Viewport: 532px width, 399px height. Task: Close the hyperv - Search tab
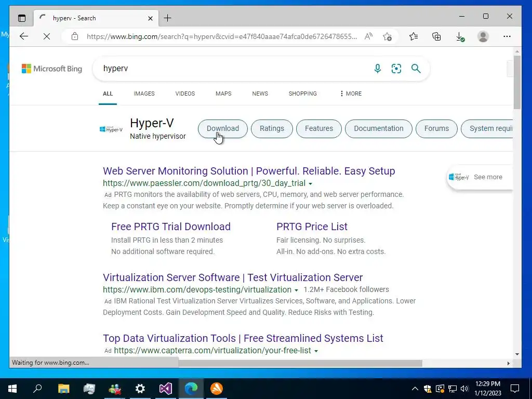[x=150, y=18]
